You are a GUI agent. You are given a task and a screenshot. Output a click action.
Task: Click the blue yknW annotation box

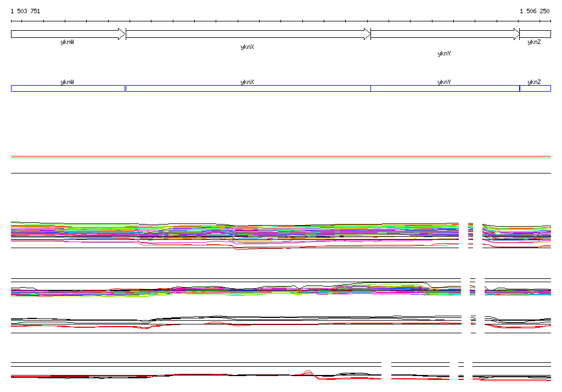[68, 88]
